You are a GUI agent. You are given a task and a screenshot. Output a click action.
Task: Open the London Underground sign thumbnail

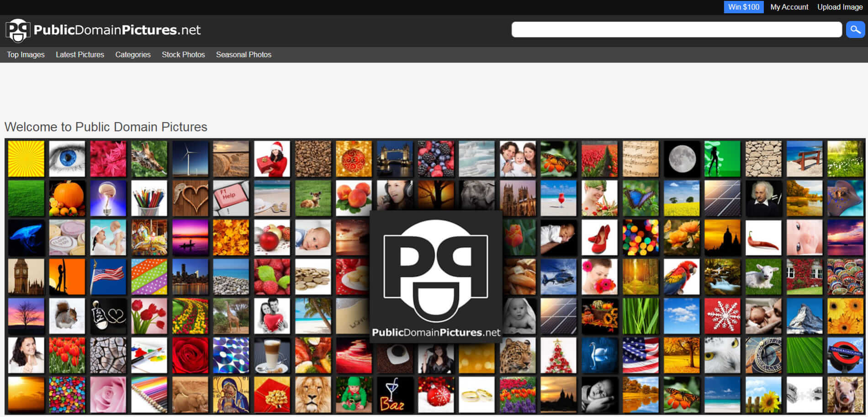(x=845, y=355)
